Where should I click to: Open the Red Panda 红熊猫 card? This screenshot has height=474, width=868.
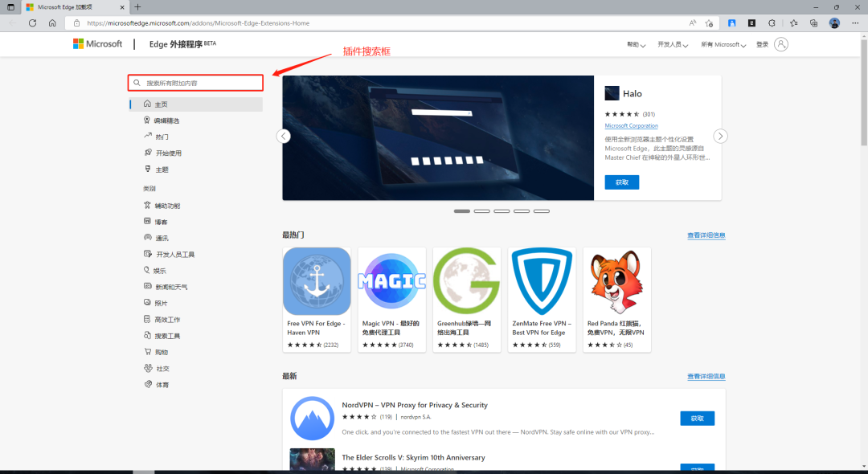point(616,300)
